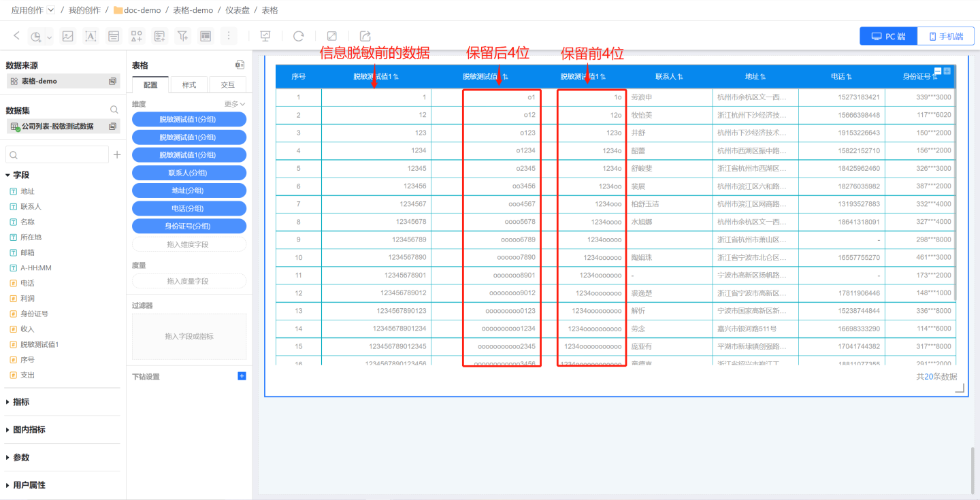Click the add text box icon
The width and height of the screenshot is (980, 500).
click(x=91, y=36)
